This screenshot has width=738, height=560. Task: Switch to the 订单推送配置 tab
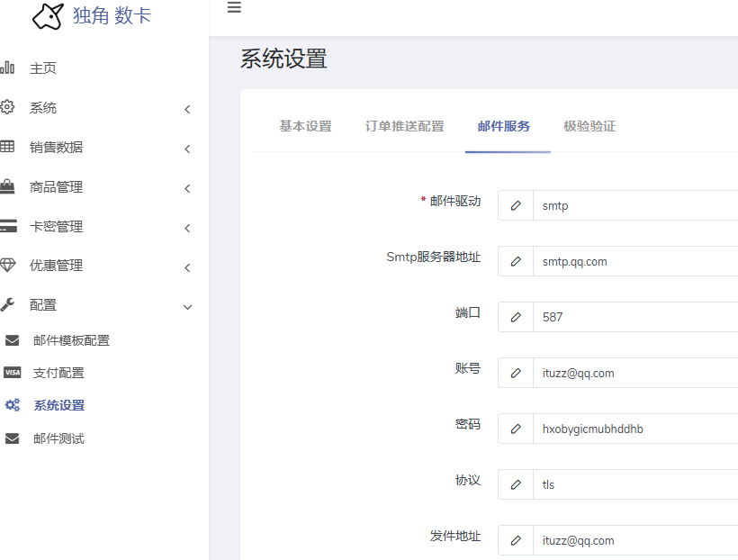(405, 126)
